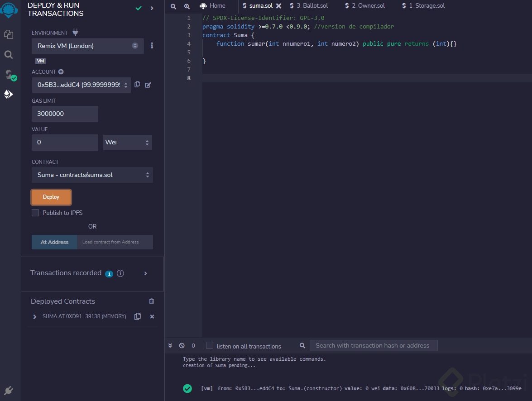Clear all deployed contracts with trash icon
The image size is (532, 401).
click(x=152, y=301)
